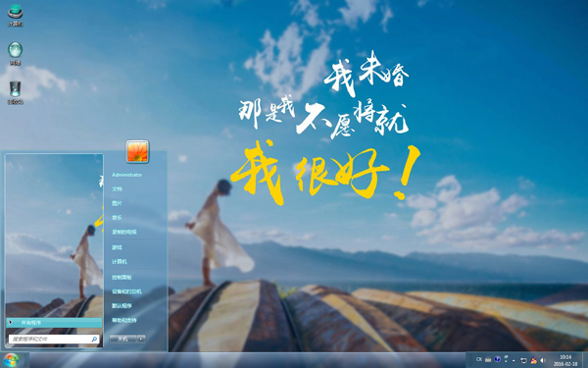Open 控制面板 in the Start menu
Viewport: 588px width, 368px height.
point(122,277)
